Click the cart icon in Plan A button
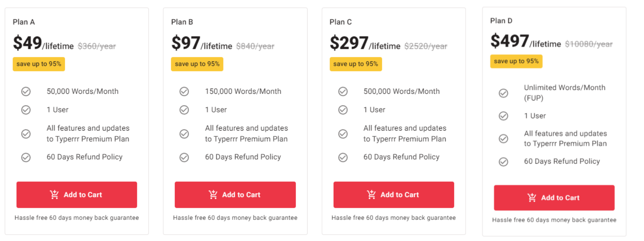 [54, 195]
